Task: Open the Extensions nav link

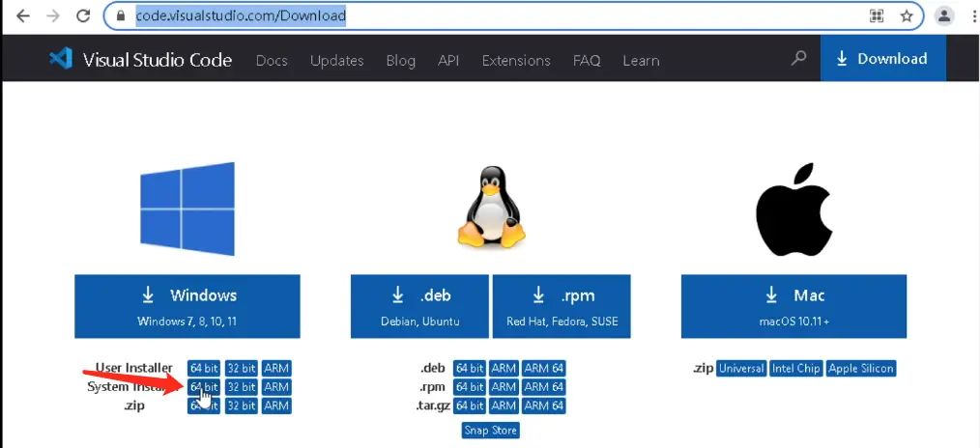Action: 516,61
